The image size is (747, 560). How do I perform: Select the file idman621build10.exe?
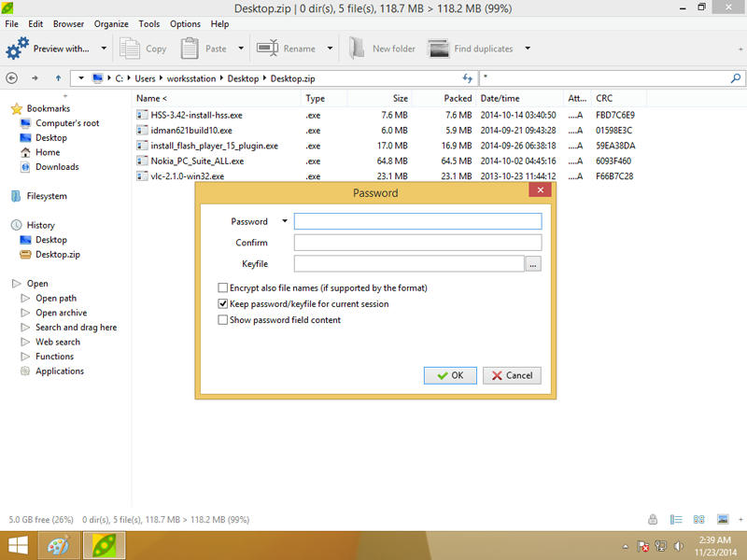click(191, 130)
